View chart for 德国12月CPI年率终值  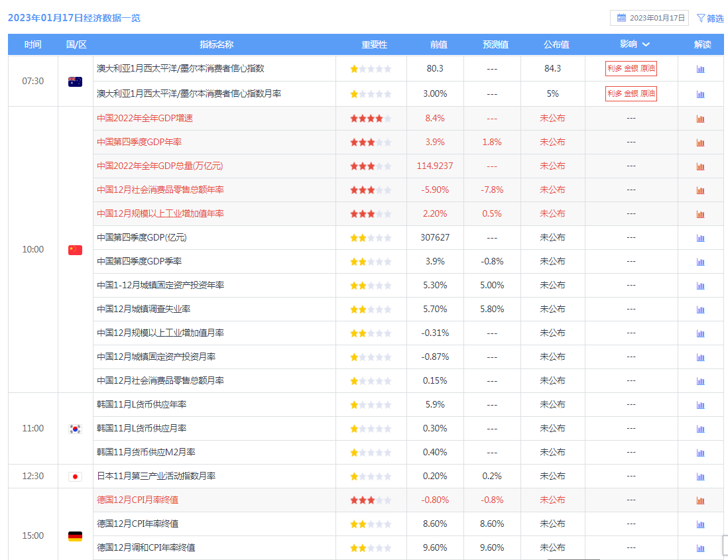tap(700, 524)
